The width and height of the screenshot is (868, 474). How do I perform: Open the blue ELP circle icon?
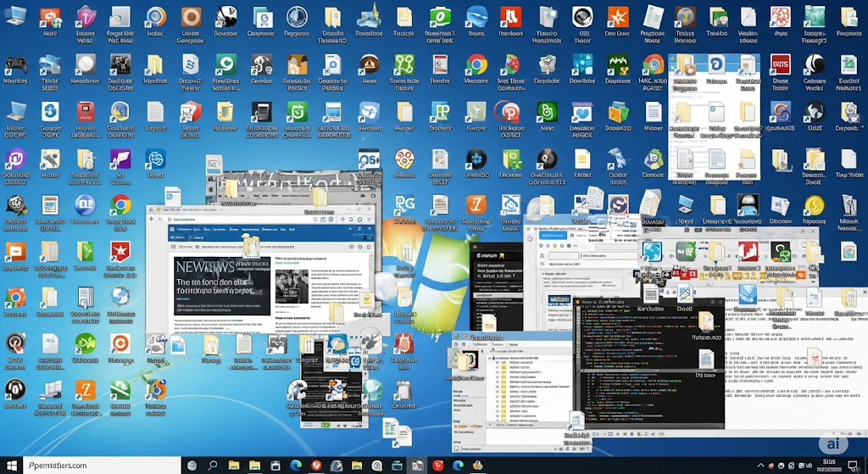[x=86, y=205]
